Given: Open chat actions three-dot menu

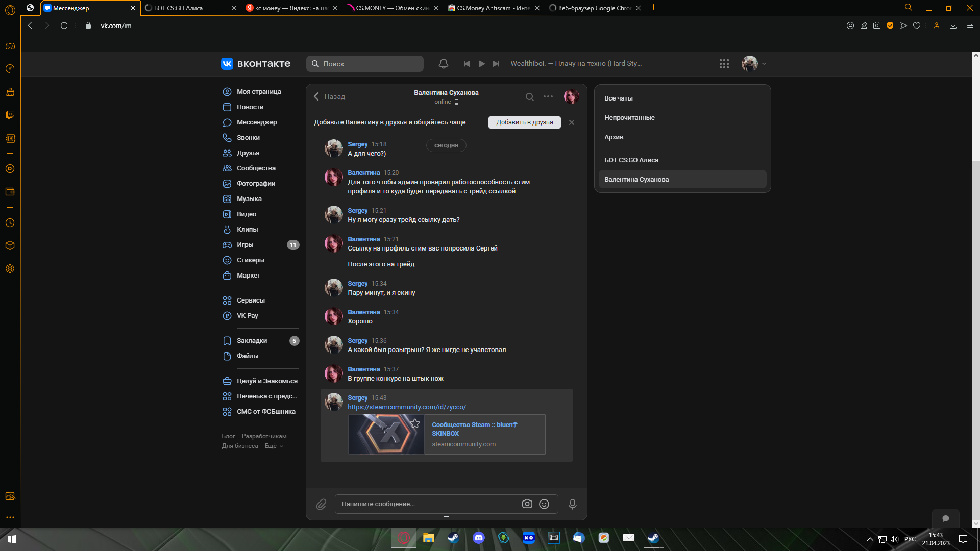Looking at the screenshot, I should point(548,96).
